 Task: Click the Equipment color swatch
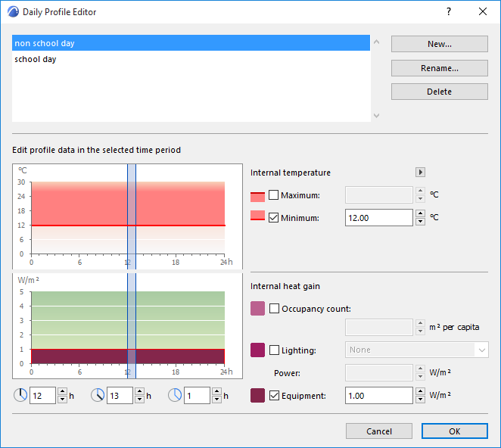(257, 395)
